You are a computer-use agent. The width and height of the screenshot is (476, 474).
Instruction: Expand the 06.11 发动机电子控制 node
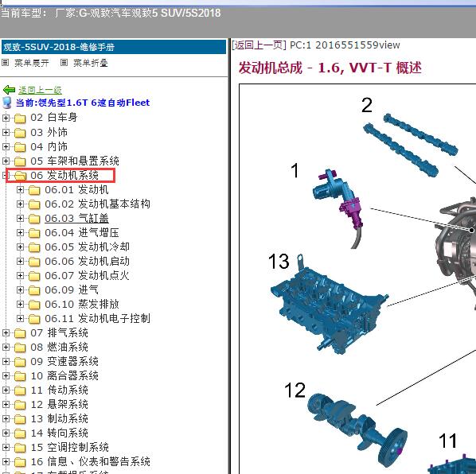(x=20, y=318)
